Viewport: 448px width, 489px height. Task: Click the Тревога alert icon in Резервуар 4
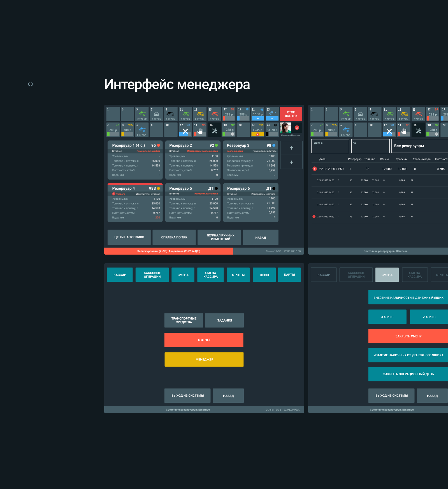pos(114,194)
